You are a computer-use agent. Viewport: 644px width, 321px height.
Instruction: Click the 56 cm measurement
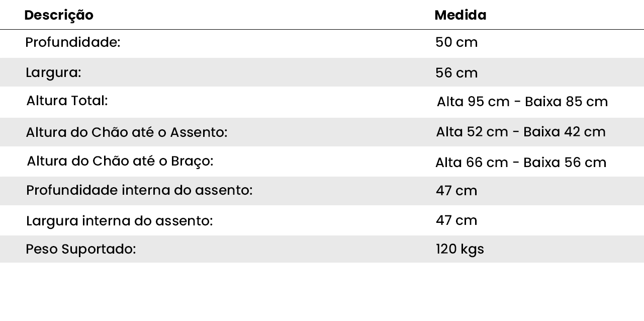[456, 73]
